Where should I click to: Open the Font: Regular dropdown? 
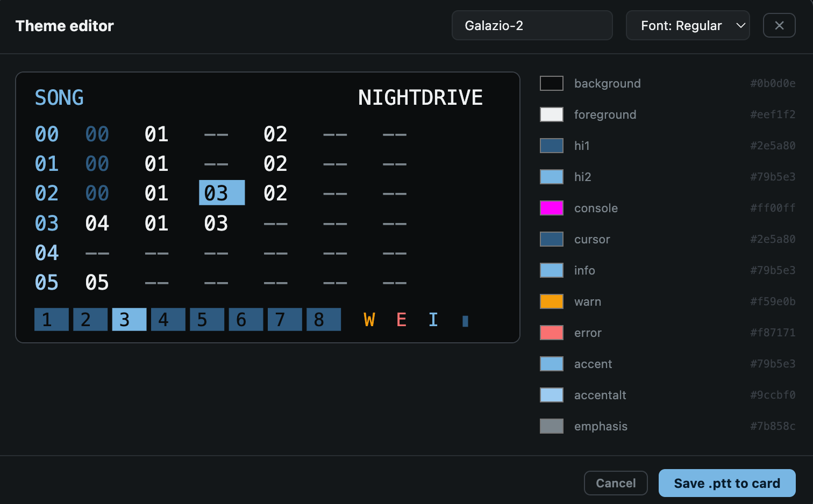point(688,25)
